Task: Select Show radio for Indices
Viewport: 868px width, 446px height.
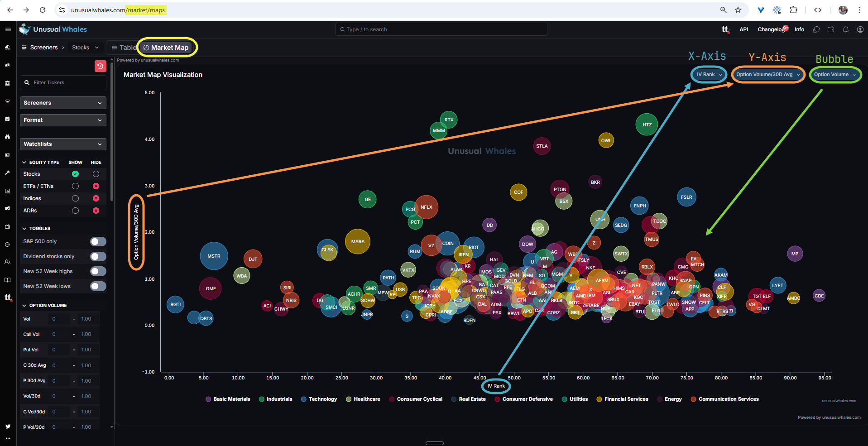Action: 75,198
